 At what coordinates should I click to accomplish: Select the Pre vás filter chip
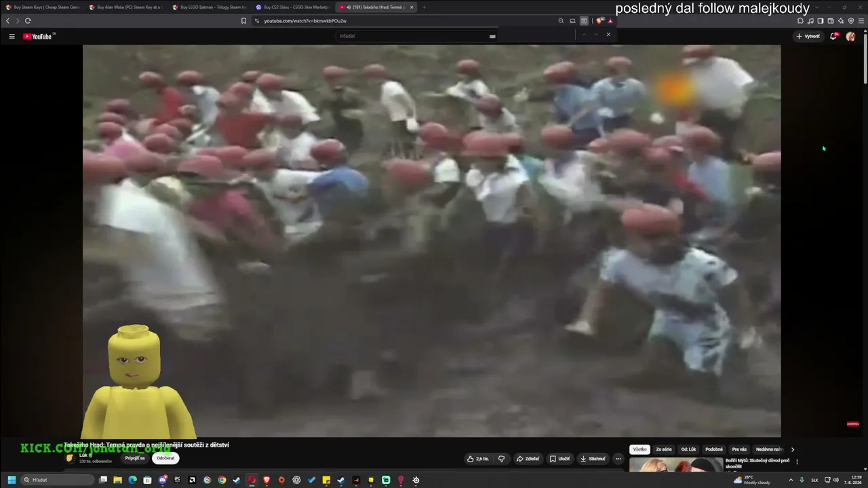pyautogui.click(x=739, y=449)
